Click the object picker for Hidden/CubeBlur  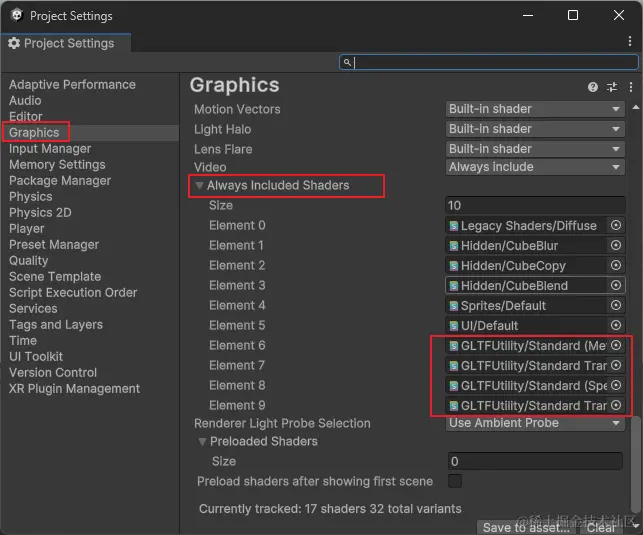coord(616,245)
